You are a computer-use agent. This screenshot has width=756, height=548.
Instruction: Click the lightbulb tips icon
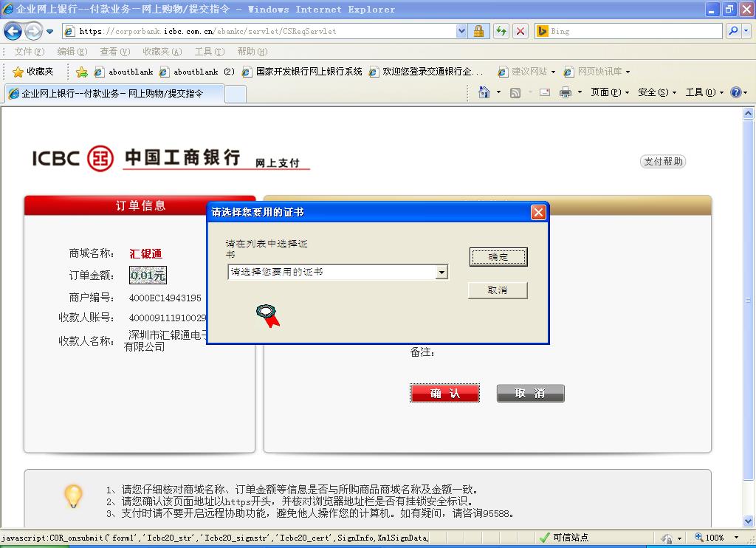(x=73, y=496)
